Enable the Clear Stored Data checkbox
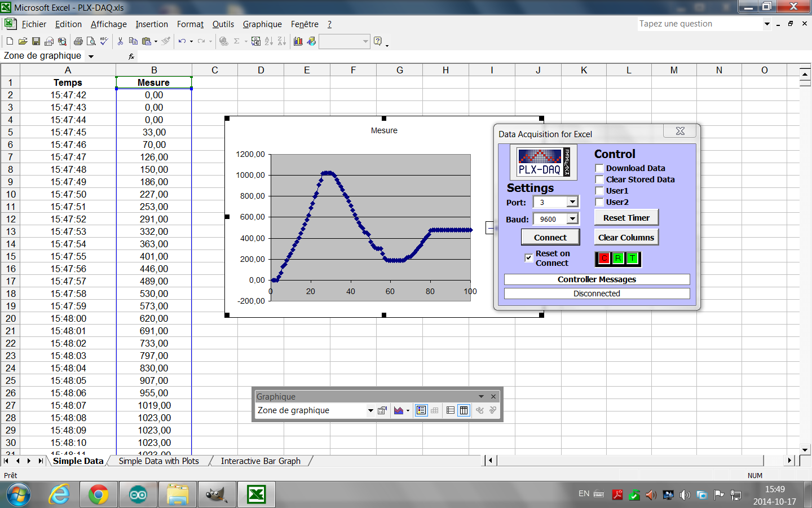 pos(599,179)
